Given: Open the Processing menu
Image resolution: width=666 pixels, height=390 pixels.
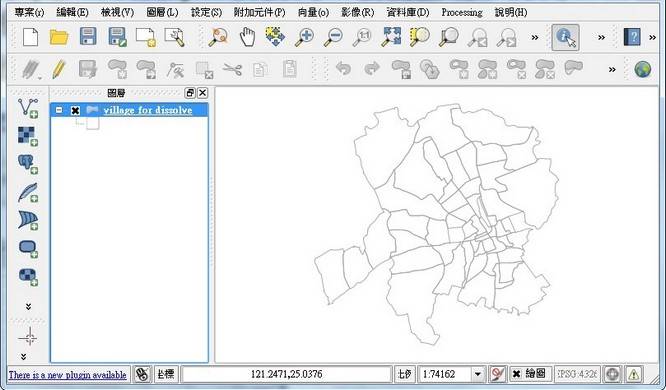Looking at the screenshot, I should (462, 12).
